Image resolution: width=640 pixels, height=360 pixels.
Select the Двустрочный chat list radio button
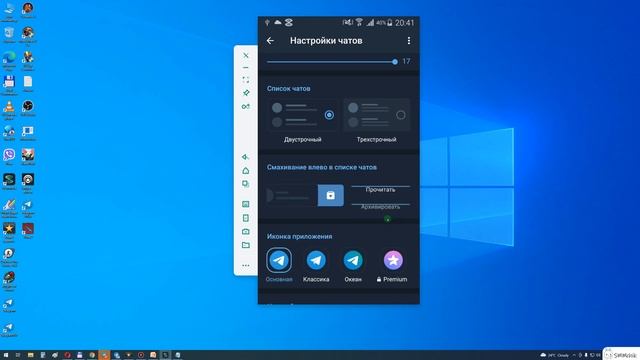click(329, 115)
